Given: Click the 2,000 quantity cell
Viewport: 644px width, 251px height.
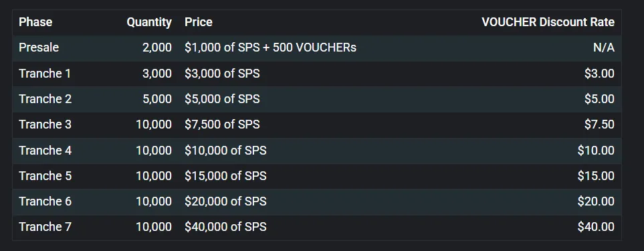Looking at the screenshot, I should 157,48.
